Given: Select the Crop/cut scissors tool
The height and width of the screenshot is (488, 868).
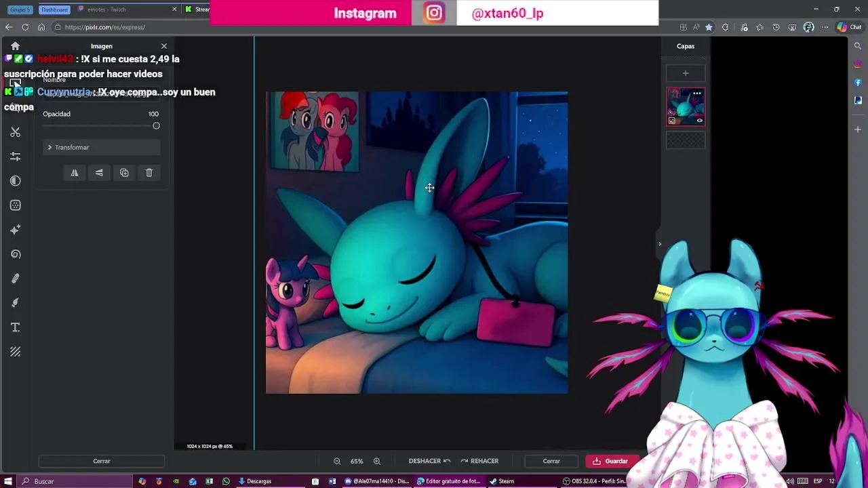Looking at the screenshot, I should [x=15, y=132].
